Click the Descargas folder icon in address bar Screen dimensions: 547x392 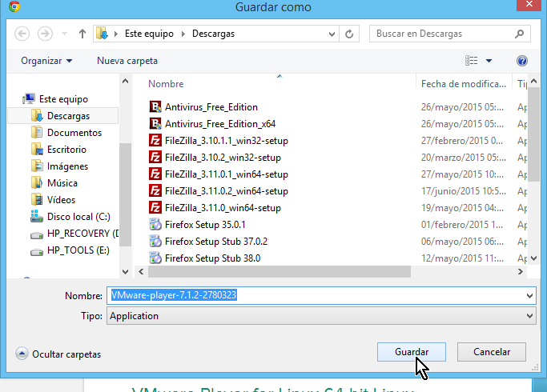(102, 34)
